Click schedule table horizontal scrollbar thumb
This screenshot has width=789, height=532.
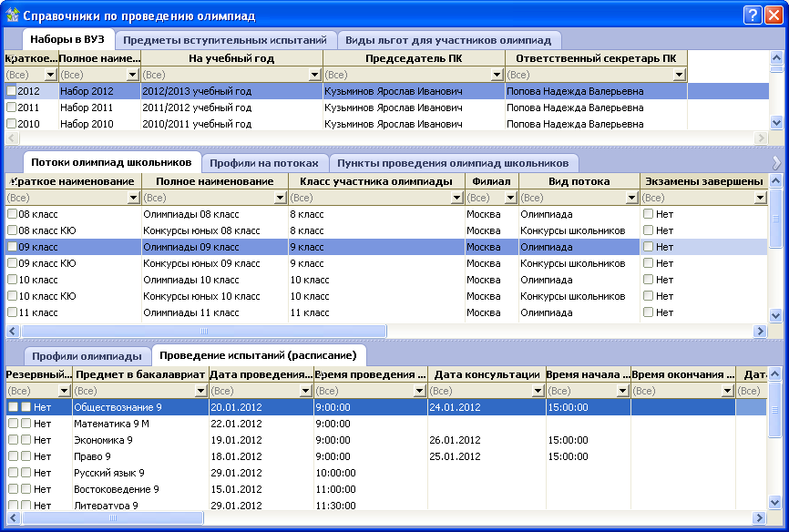pos(113,518)
